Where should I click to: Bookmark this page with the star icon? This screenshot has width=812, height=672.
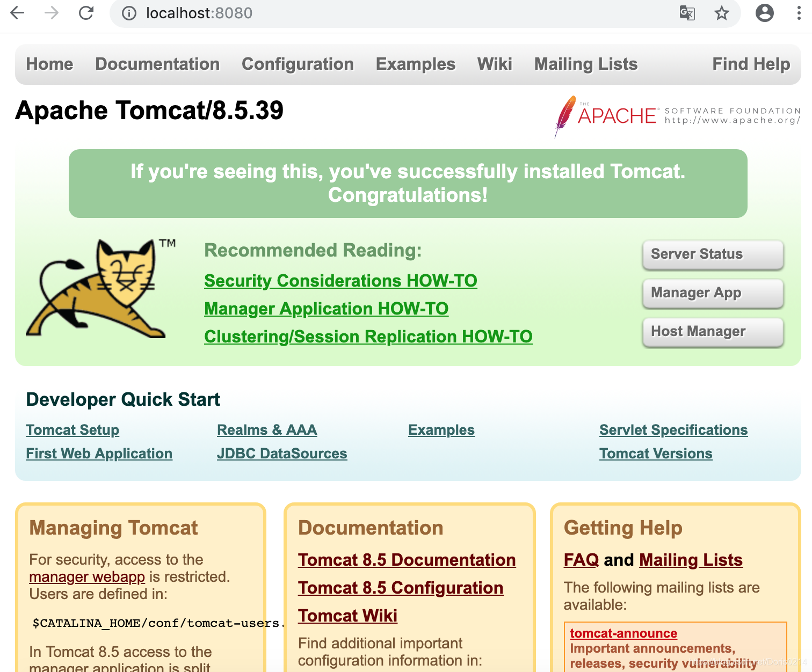(x=722, y=13)
